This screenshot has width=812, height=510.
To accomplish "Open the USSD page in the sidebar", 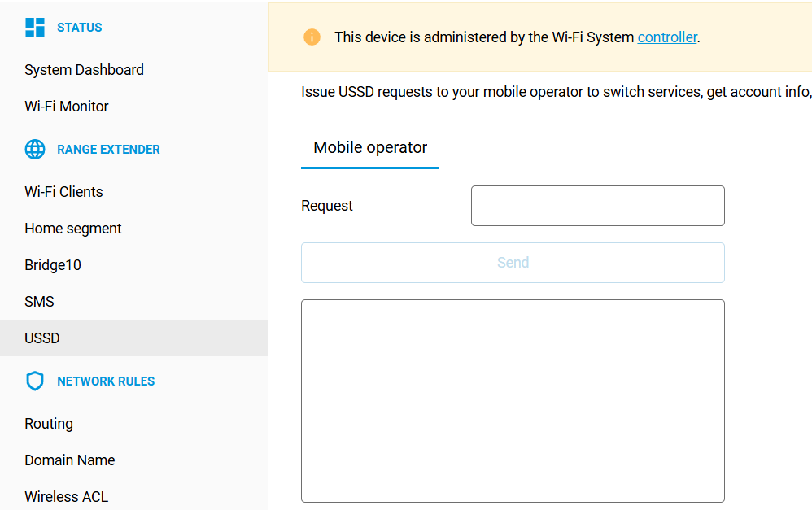I will click(41, 338).
